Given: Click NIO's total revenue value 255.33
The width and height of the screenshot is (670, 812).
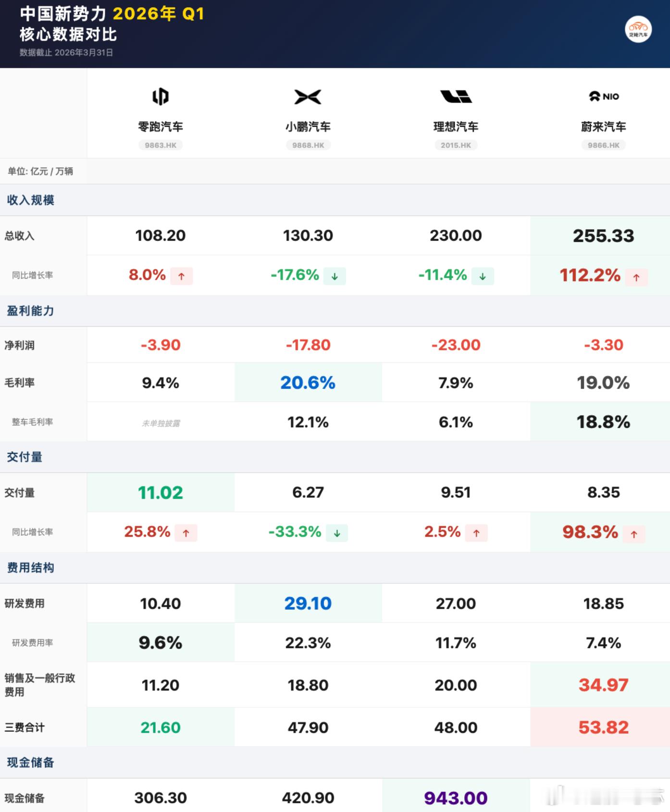Looking at the screenshot, I should [604, 236].
